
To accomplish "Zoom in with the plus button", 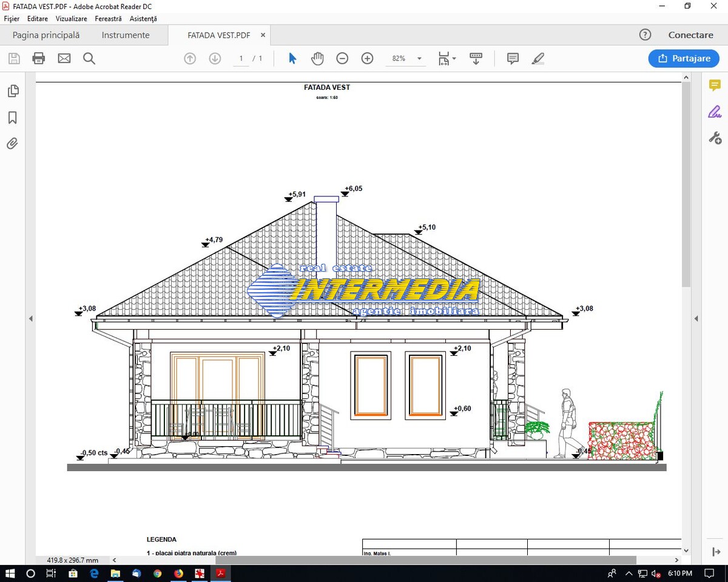I will click(x=367, y=58).
